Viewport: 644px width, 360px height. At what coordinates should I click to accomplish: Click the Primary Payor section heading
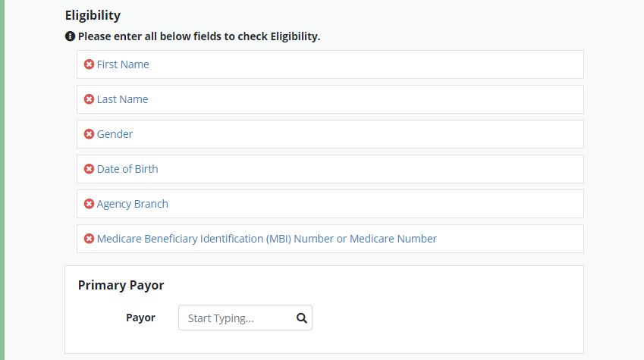pyautogui.click(x=121, y=285)
